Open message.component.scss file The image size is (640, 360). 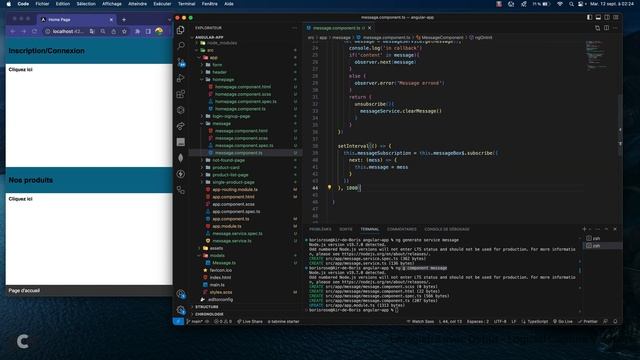(x=241, y=138)
